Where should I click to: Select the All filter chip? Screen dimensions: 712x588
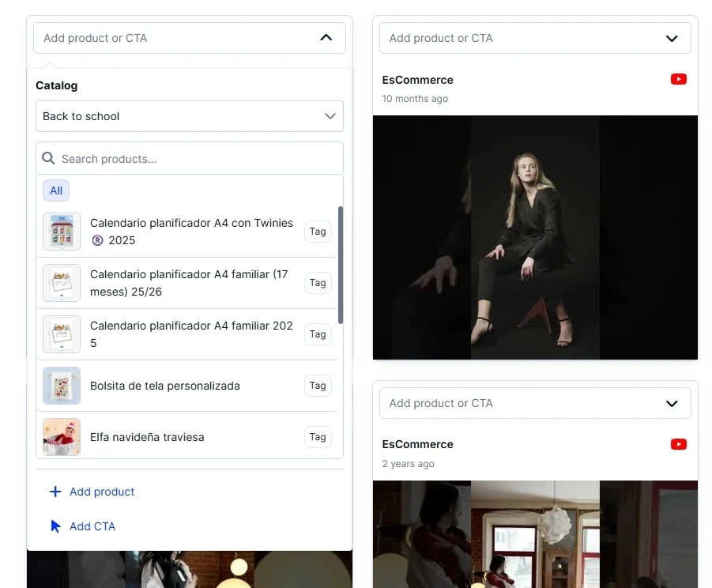click(x=56, y=190)
